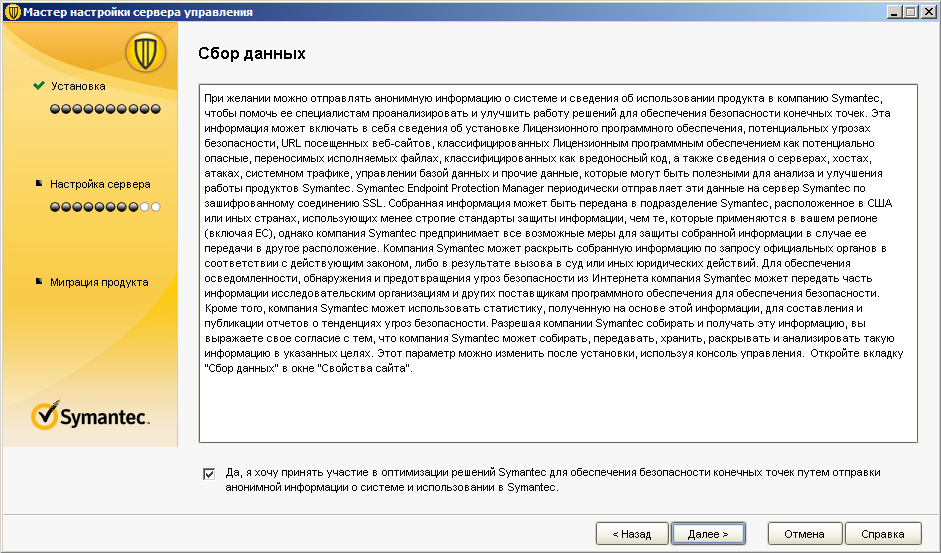The image size is (941, 553).
Task: Click inside the data collection agreement text box
Action: [x=558, y=263]
